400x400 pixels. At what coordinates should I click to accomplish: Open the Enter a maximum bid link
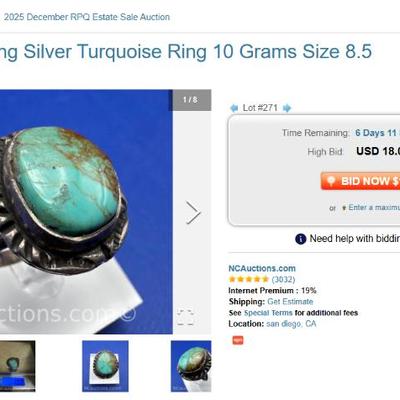click(374, 207)
